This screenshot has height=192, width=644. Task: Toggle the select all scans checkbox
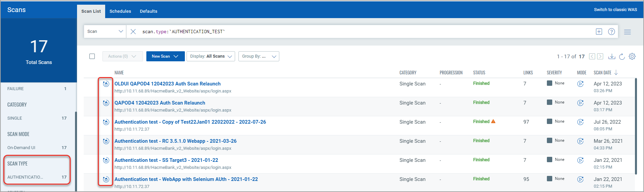coord(92,56)
